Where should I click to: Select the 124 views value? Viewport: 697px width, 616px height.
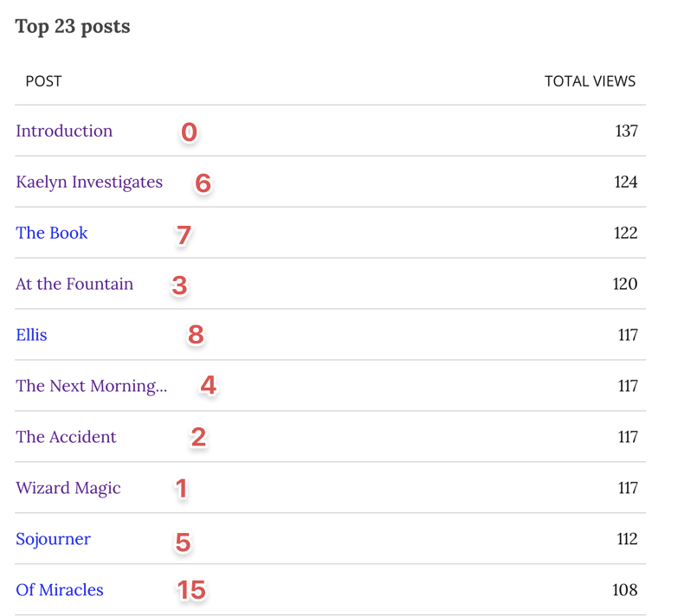tap(626, 183)
